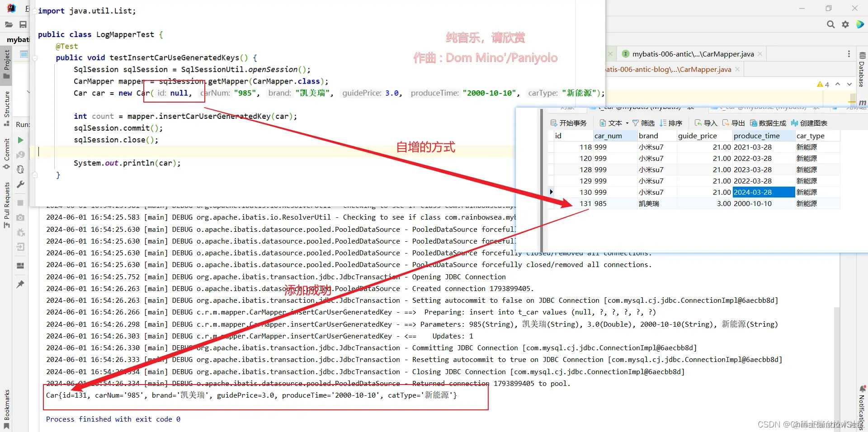Viewport: 868px width, 432px height.
Task: Go to next highlighted error arrow
Action: pyautogui.click(x=849, y=84)
